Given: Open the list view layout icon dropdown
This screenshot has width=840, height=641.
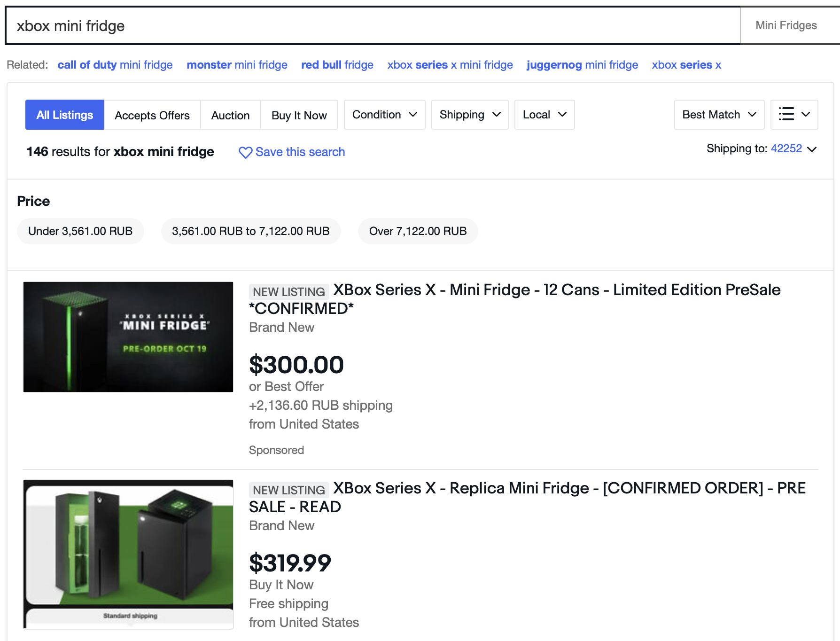Looking at the screenshot, I should point(794,115).
